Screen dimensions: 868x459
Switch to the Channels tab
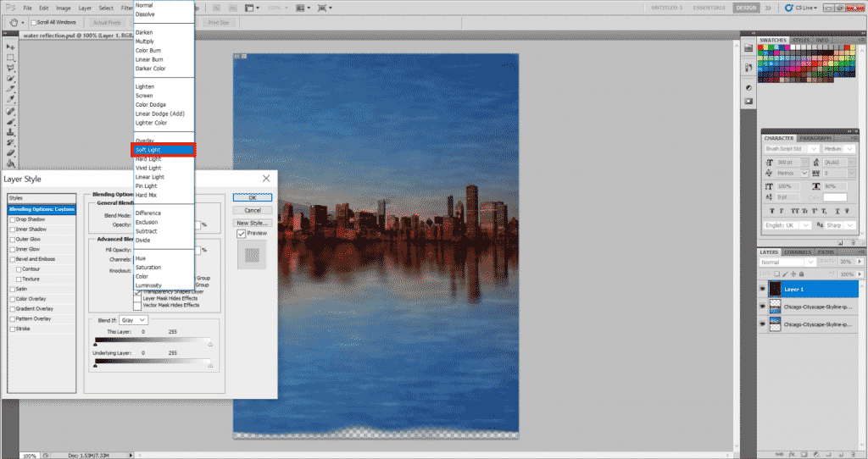pos(798,252)
